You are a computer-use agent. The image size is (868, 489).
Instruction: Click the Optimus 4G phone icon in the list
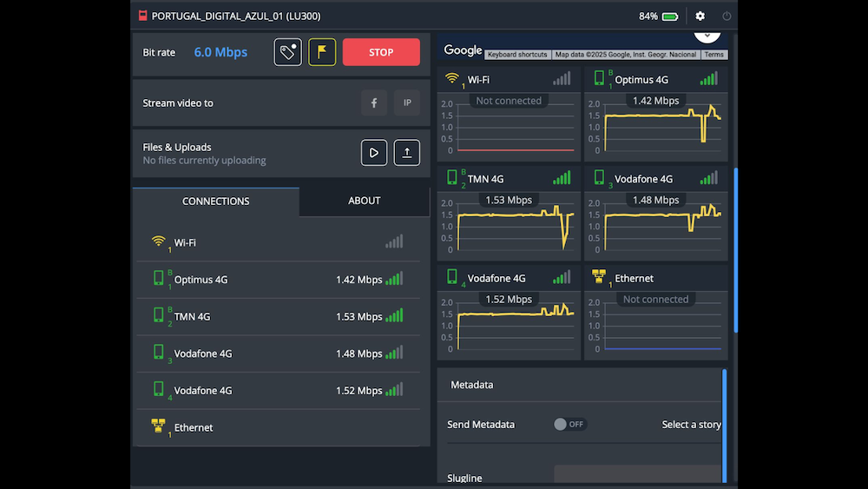[158, 278]
